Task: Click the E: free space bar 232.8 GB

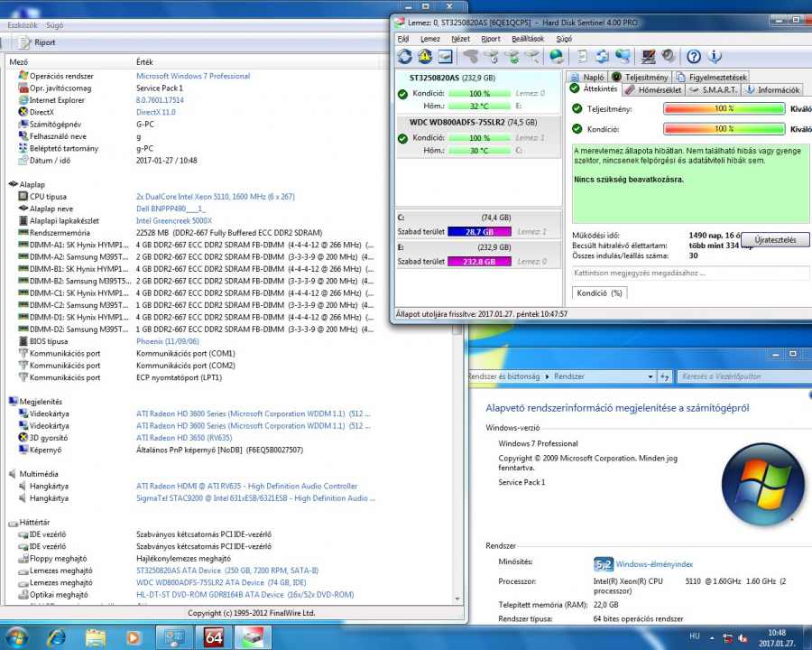Action: coord(479,262)
